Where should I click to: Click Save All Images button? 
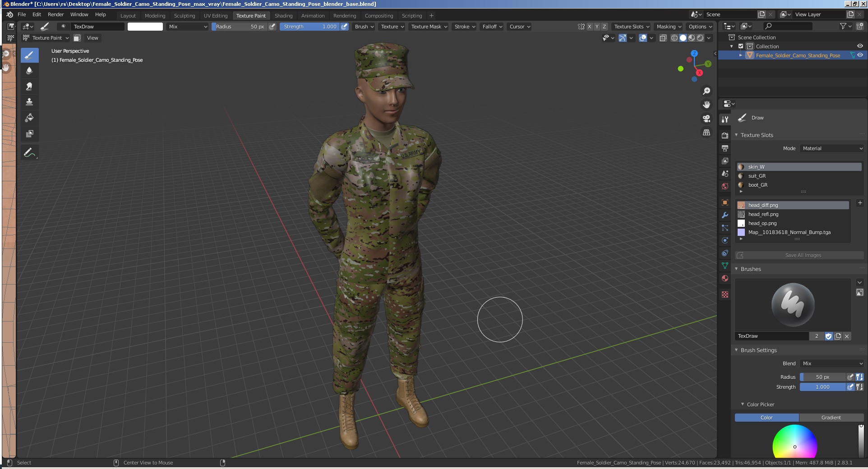[799, 255]
